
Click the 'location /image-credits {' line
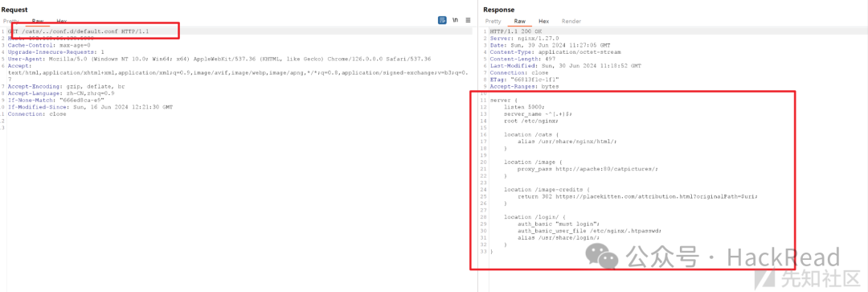click(548, 189)
